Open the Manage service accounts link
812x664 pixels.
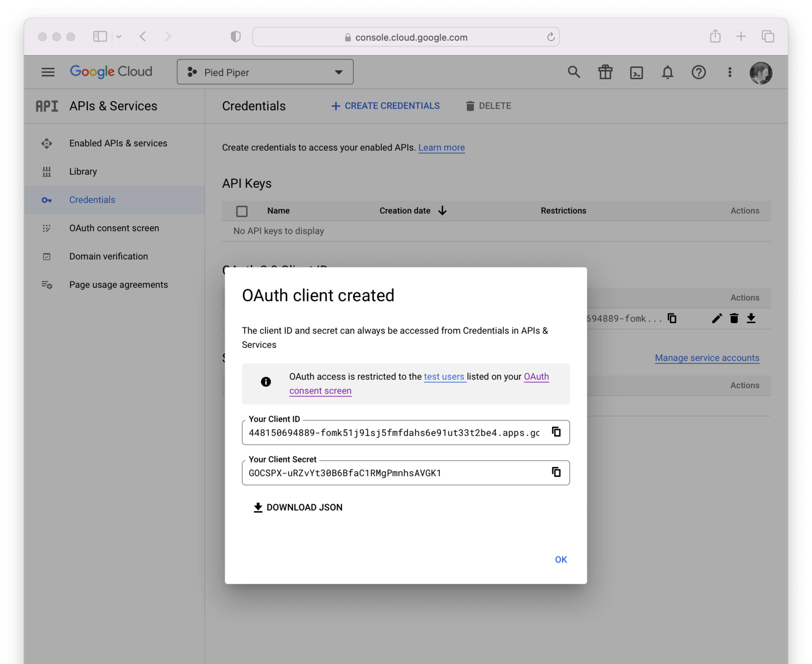tap(706, 358)
